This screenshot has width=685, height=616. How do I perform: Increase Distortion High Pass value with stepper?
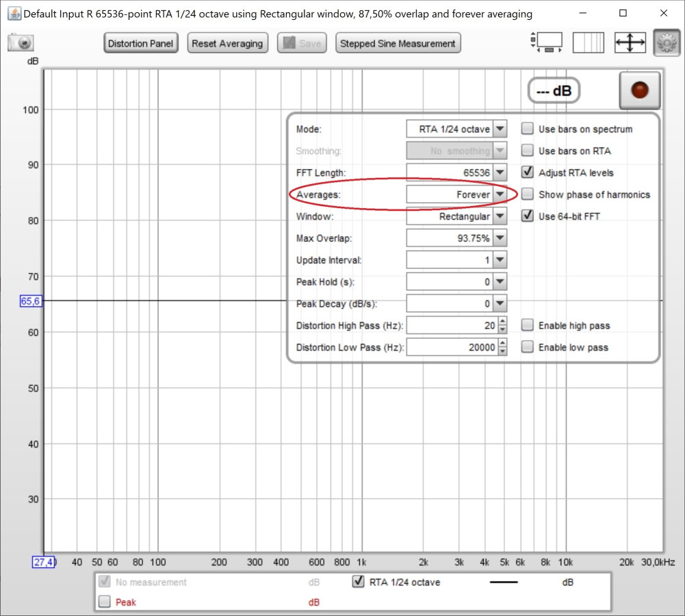pyautogui.click(x=503, y=322)
